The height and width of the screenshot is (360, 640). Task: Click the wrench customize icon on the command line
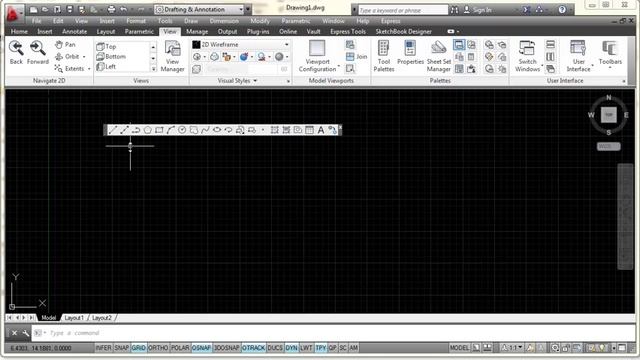[x=25, y=333]
